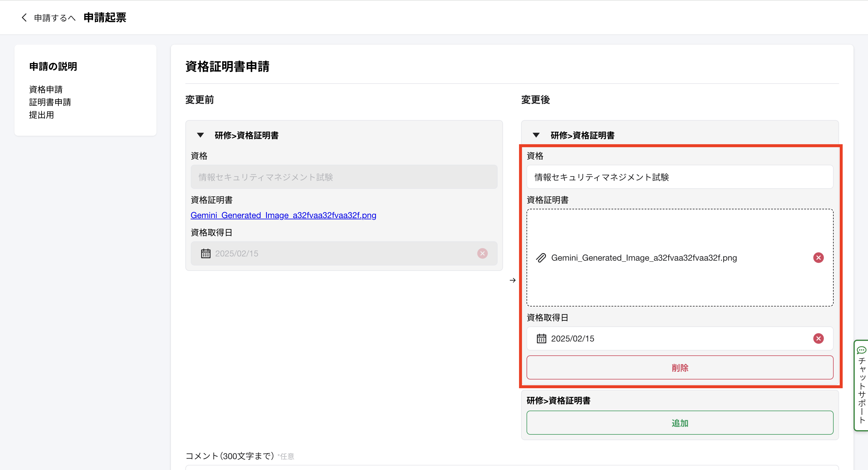This screenshot has width=868, height=470.
Task: Click the 変更後 資格 text field
Action: pos(679,177)
